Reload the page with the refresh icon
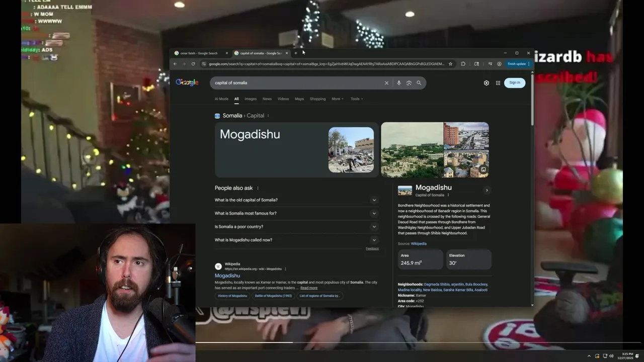 [x=193, y=64]
